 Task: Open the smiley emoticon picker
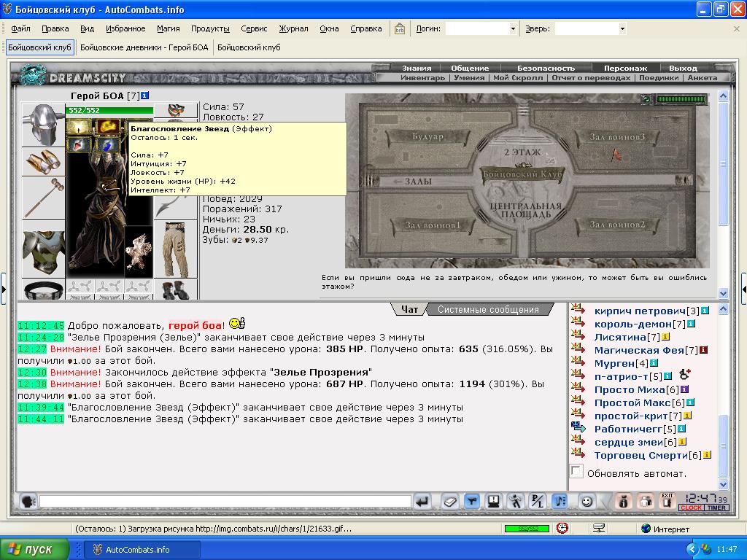coord(587,502)
